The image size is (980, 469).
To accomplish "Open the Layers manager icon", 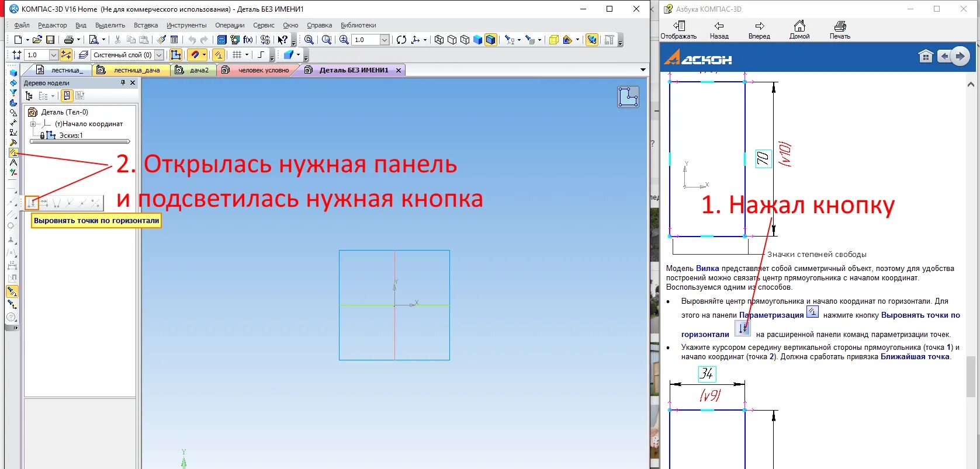I will [x=83, y=55].
